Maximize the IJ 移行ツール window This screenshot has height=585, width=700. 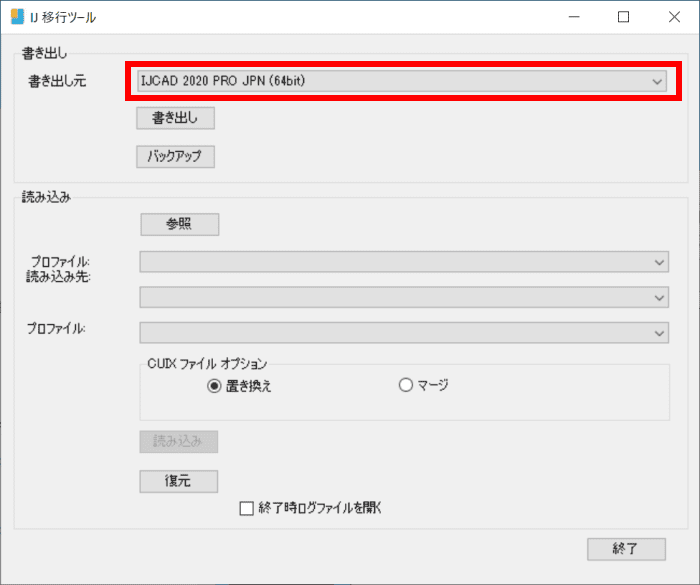(x=623, y=17)
